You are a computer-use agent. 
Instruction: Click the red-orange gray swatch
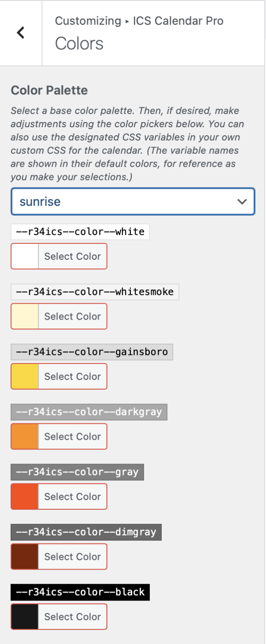[24, 496]
